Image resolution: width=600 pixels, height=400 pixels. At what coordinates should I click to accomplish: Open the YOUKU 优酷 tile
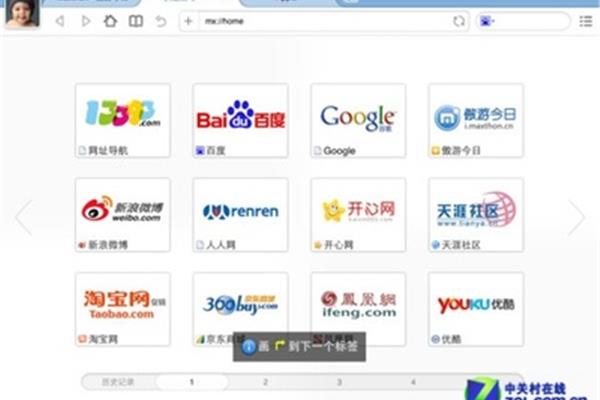pyautogui.click(x=476, y=309)
